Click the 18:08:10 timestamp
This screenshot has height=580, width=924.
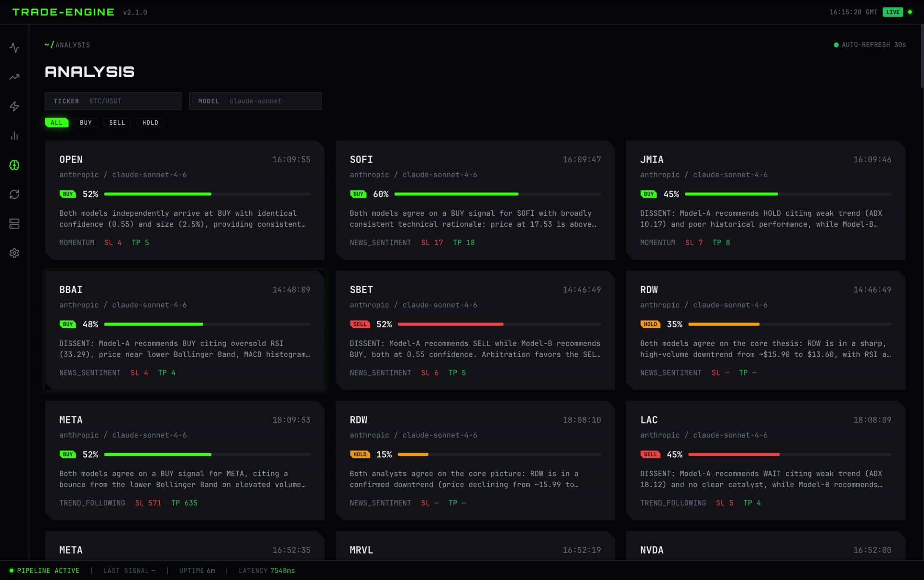click(582, 420)
